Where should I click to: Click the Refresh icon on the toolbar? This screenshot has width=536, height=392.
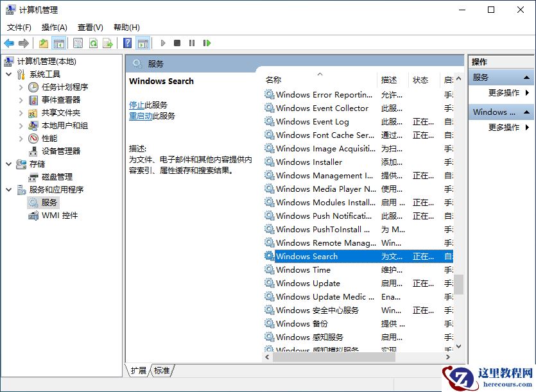pos(92,43)
